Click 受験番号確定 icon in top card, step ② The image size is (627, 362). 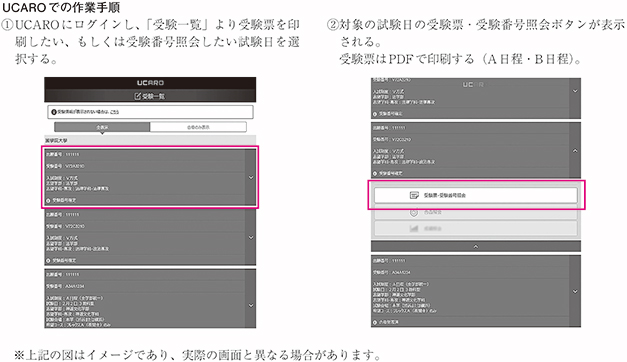point(375,114)
